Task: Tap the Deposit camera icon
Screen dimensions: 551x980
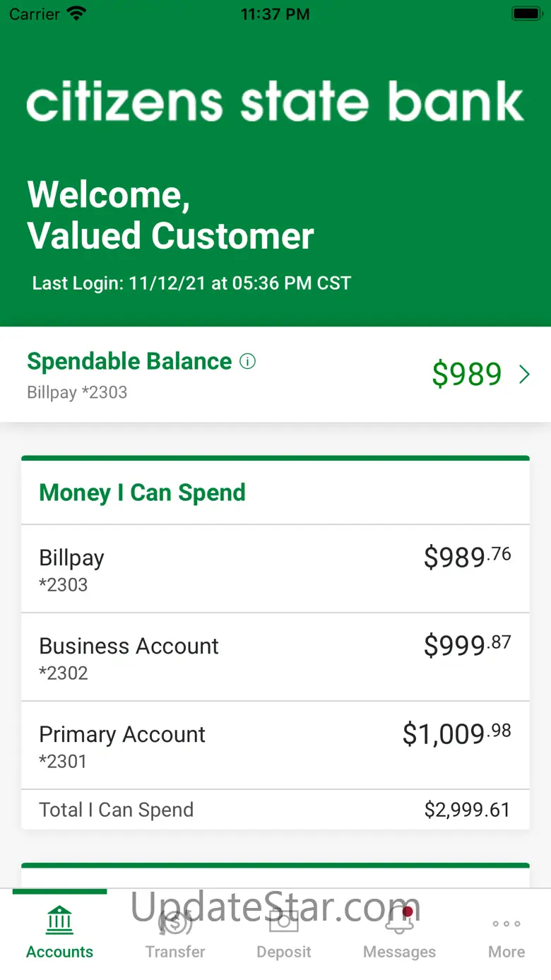Action: [284, 921]
